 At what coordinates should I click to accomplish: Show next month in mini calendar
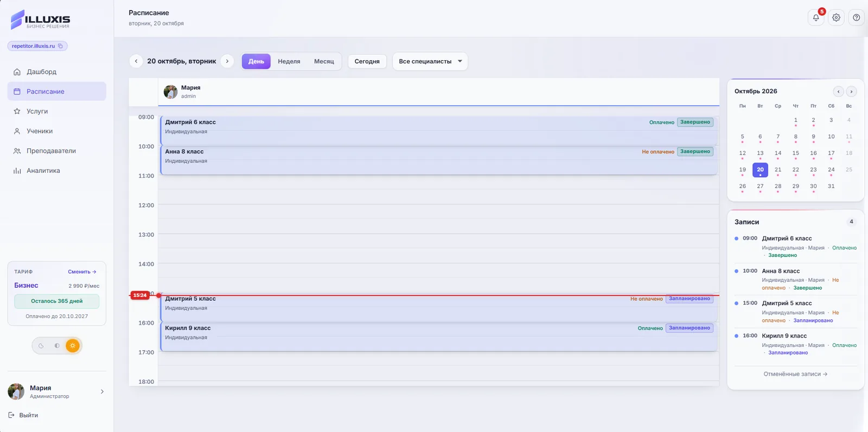point(851,92)
